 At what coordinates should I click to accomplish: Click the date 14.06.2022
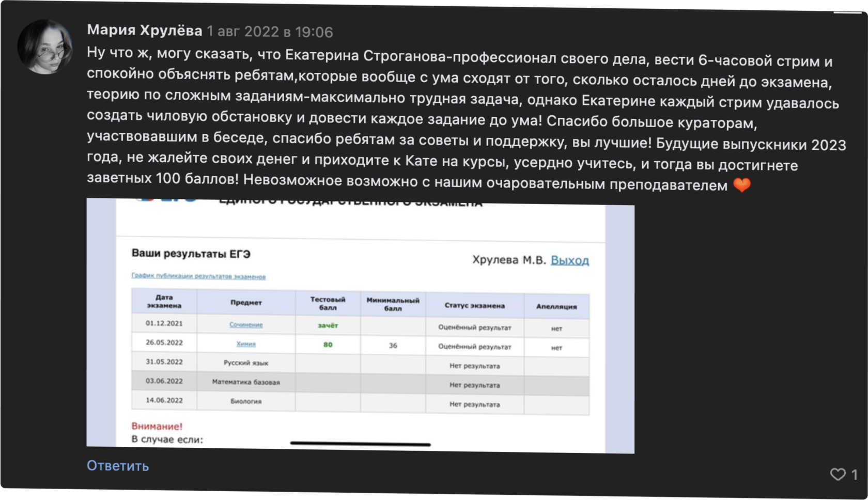pyautogui.click(x=164, y=400)
